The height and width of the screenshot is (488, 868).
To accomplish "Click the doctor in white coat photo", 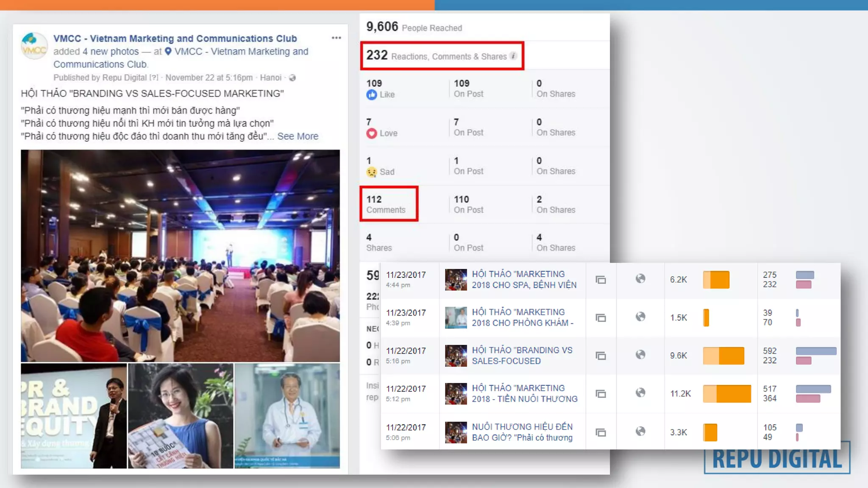I will (287, 416).
